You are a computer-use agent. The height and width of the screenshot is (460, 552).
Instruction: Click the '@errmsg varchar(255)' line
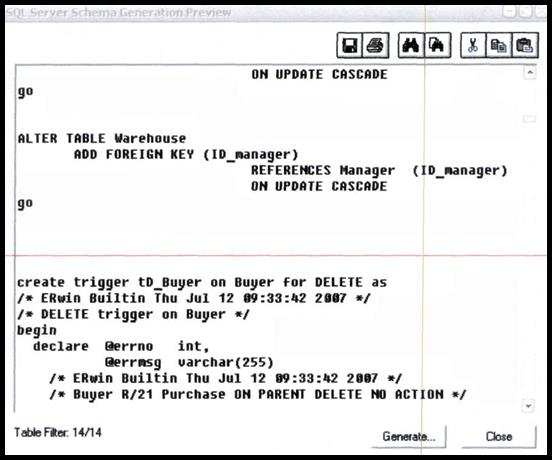point(189,363)
